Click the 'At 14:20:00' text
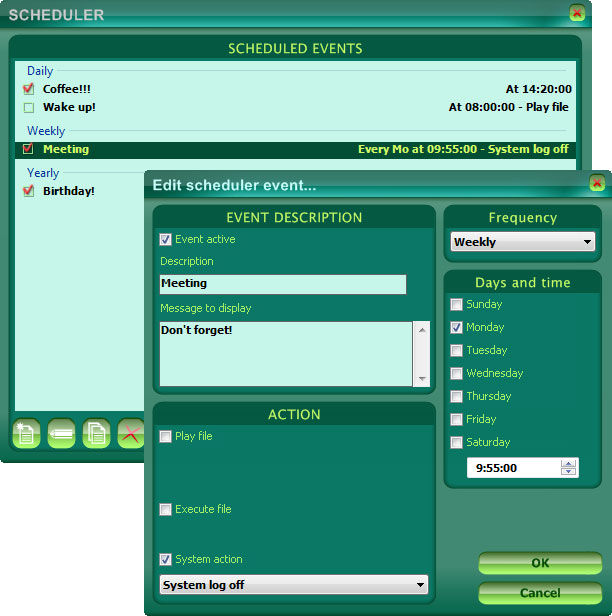Viewport: 612px width, 616px height. click(539, 89)
